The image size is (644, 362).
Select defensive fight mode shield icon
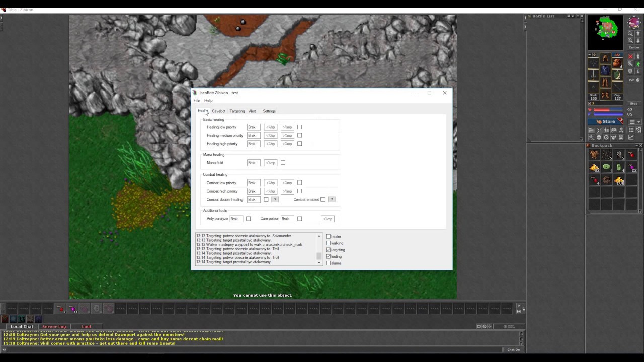(630, 72)
